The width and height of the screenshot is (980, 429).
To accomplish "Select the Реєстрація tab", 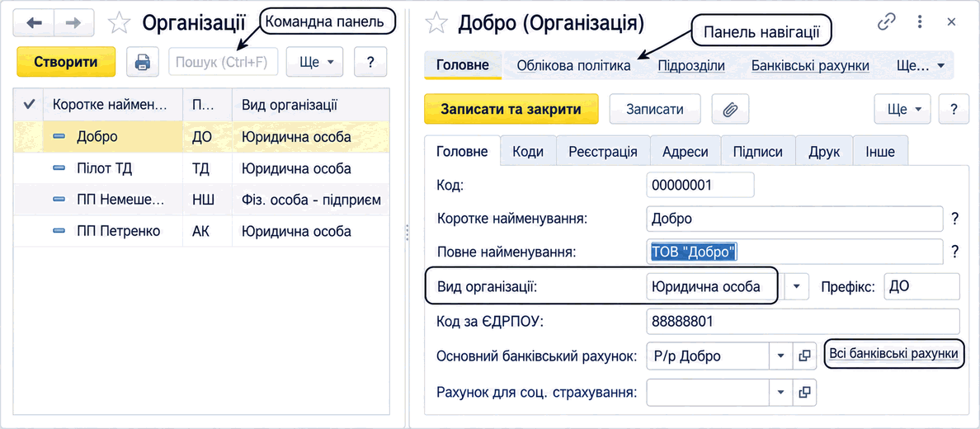I will click(602, 151).
